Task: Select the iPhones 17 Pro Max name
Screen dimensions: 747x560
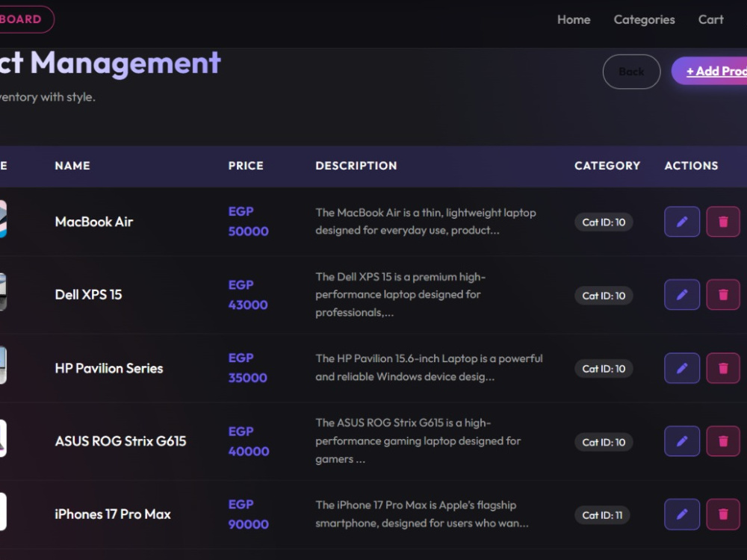Action: pos(113,514)
